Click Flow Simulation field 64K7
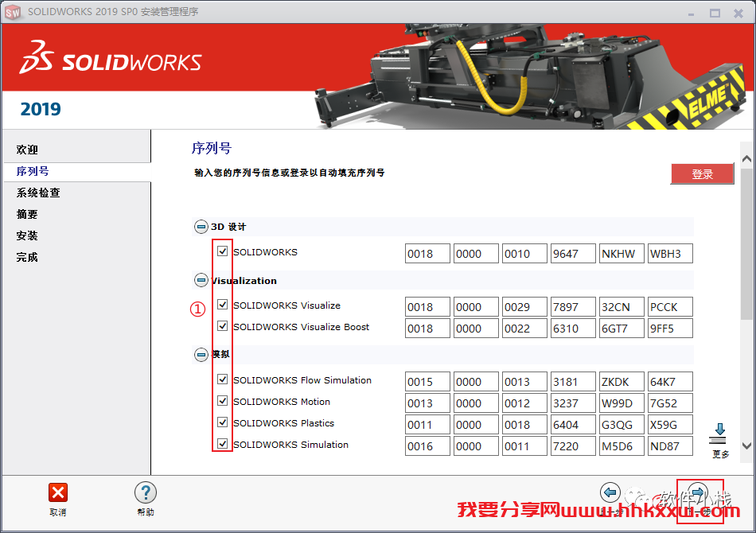This screenshot has width=756, height=533. coord(670,382)
